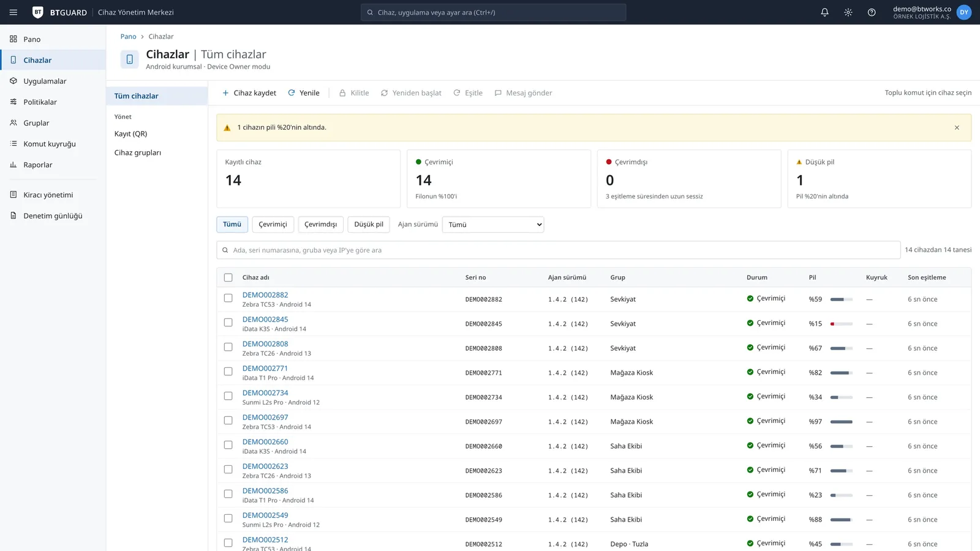Open Raporlar in the sidebar
This screenshot has width=980, height=551.
53,165
